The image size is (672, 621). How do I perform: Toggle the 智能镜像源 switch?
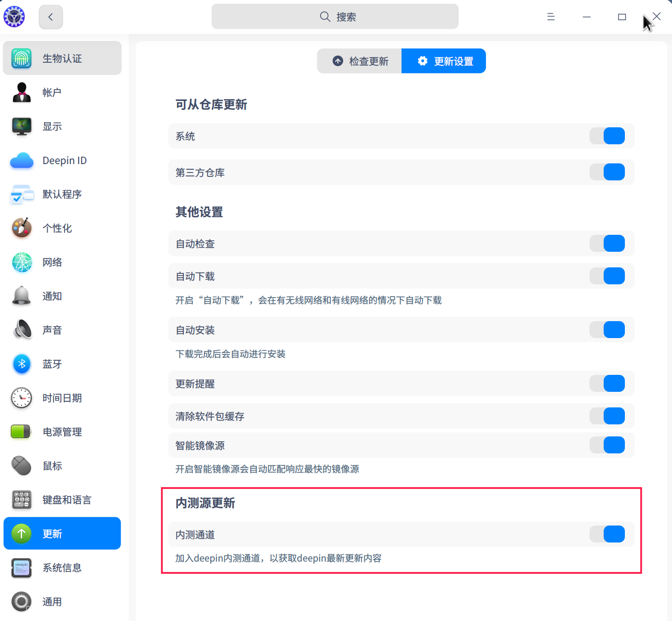point(607,445)
